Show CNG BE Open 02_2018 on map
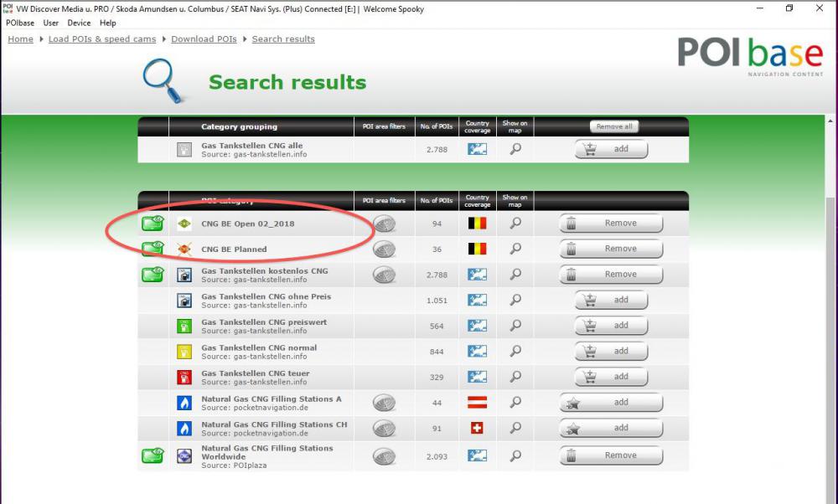The height and width of the screenshot is (504, 838). click(x=515, y=224)
